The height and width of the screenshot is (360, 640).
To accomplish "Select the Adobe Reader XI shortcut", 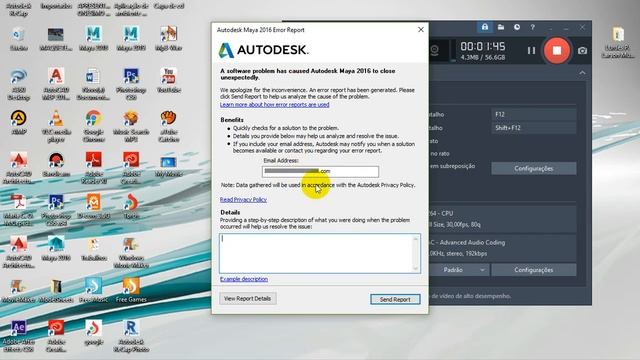I will pos(93,168).
